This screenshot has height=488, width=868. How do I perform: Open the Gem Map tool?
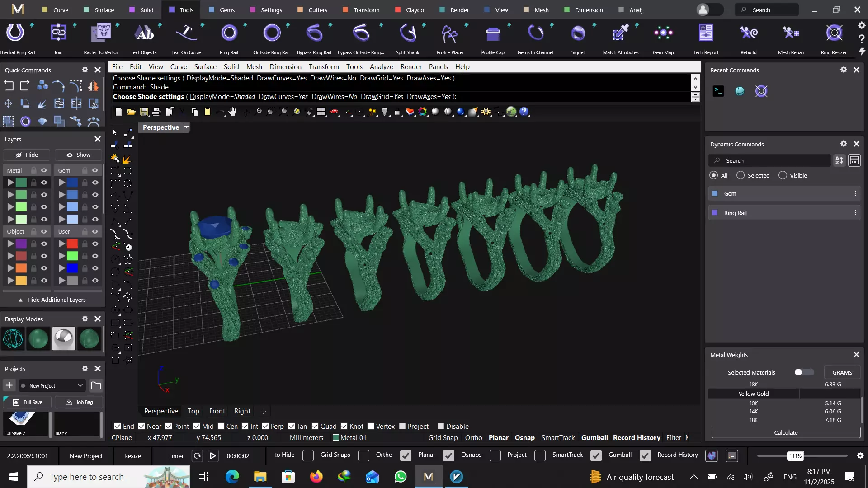click(x=663, y=38)
